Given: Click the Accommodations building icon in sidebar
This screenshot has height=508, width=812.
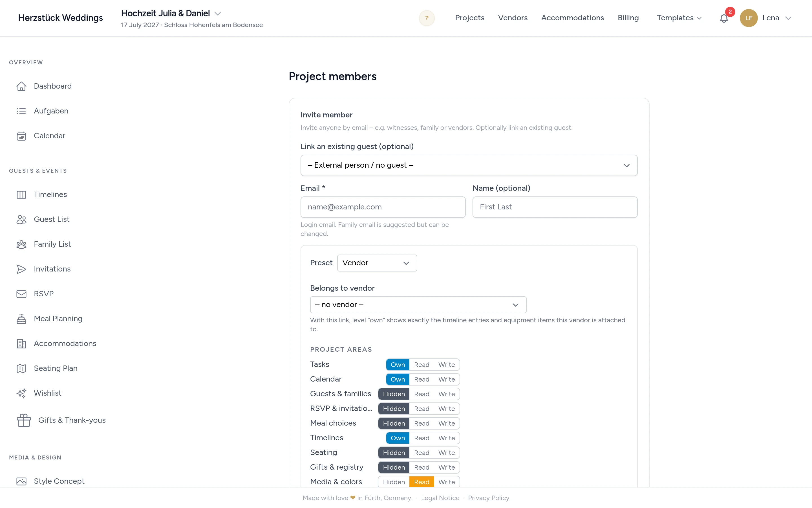Looking at the screenshot, I should click(x=21, y=344).
